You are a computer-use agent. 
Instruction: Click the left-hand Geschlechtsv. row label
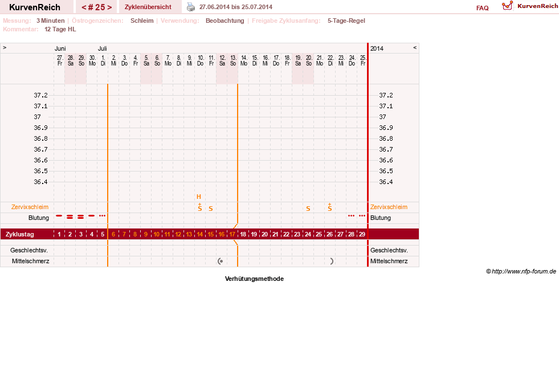click(x=29, y=250)
